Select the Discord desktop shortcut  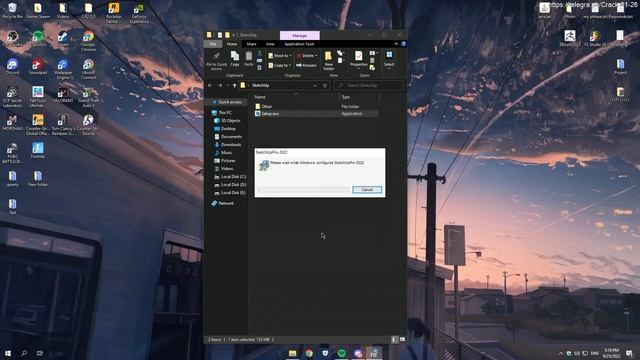[x=12, y=67]
